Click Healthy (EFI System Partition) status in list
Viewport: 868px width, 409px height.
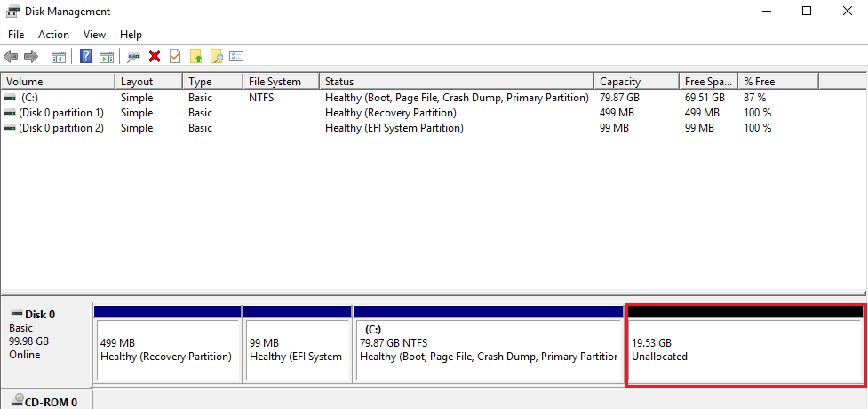(394, 128)
